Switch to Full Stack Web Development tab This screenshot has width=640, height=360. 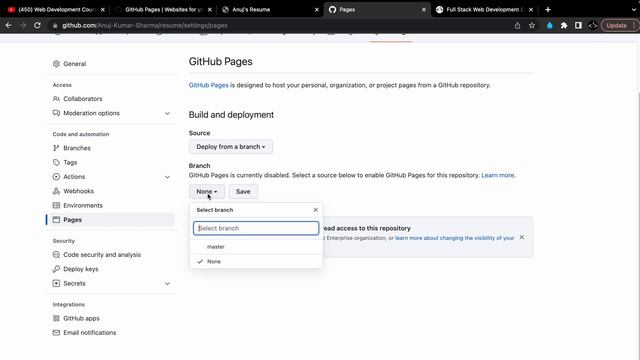click(x=484, y=9)
